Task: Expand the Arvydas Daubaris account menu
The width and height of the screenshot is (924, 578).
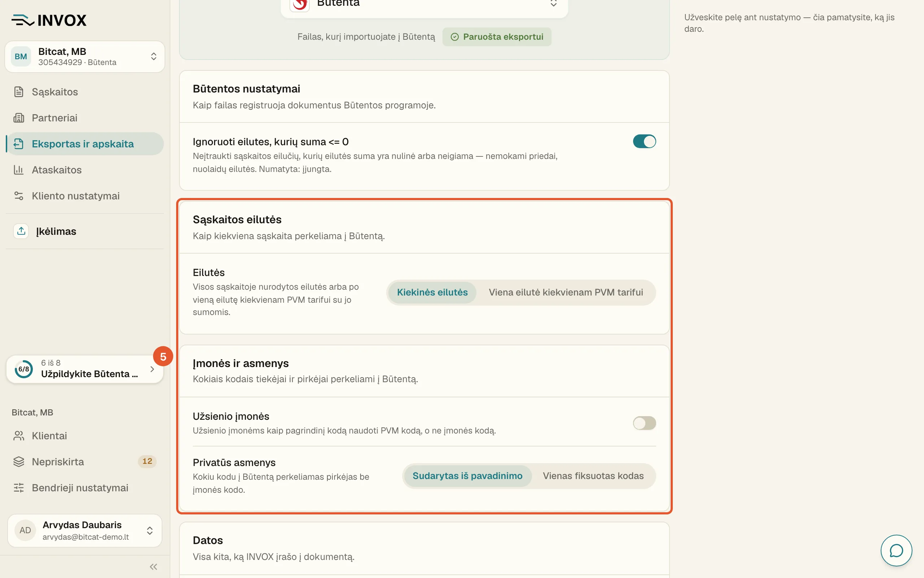Action: [x=85, y=531]
